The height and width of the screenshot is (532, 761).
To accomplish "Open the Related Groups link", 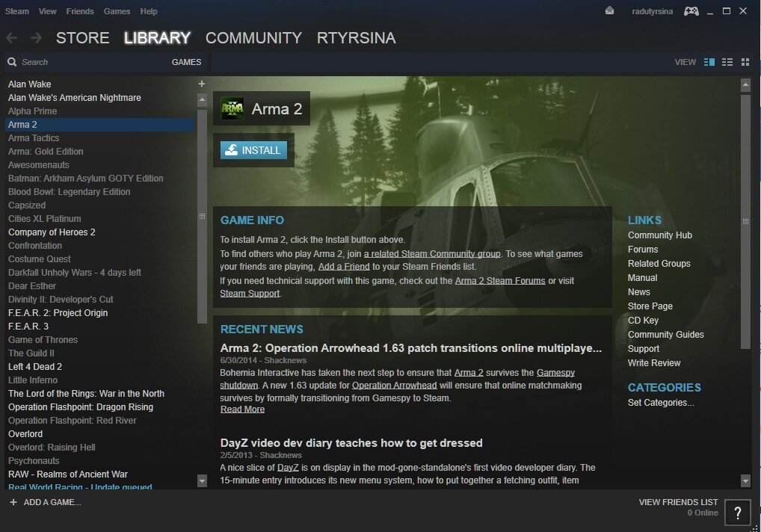I will [659, 263].
